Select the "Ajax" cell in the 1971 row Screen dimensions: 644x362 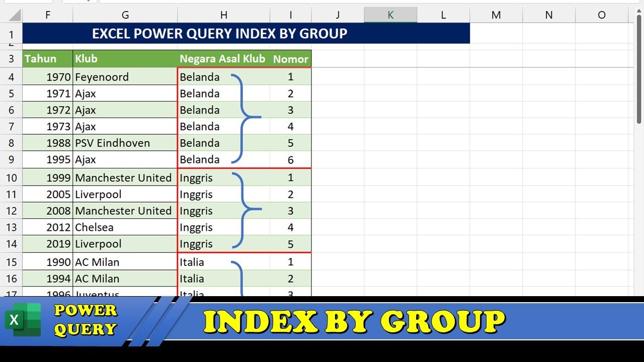pos(125,94)
